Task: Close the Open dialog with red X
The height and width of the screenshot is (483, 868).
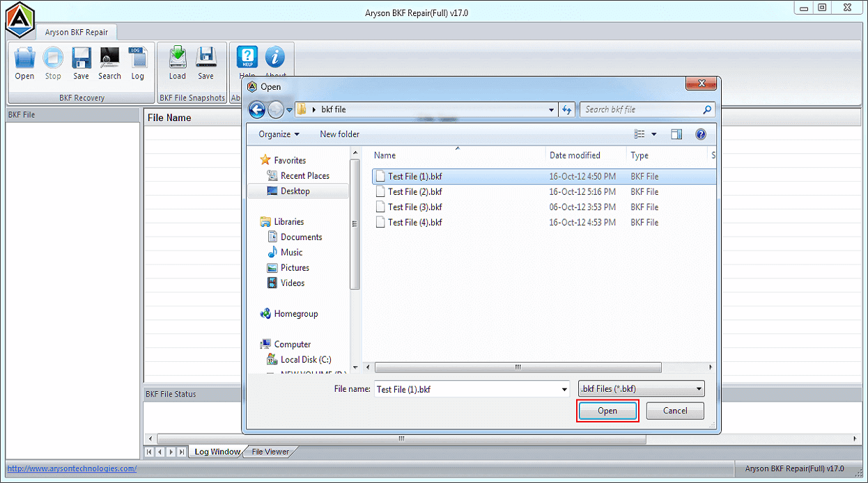Action: [701, 84]
